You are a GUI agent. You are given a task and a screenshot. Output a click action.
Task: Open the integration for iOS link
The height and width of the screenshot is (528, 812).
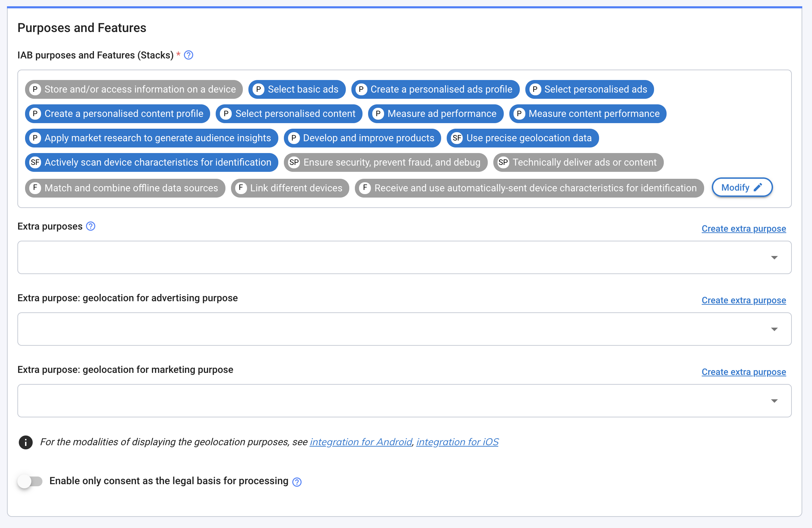(457, 442)
